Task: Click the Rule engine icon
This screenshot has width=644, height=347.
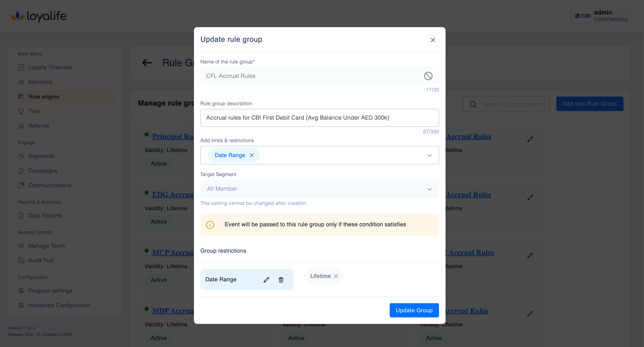Action: pyautogui.click(x=21, y=97)
